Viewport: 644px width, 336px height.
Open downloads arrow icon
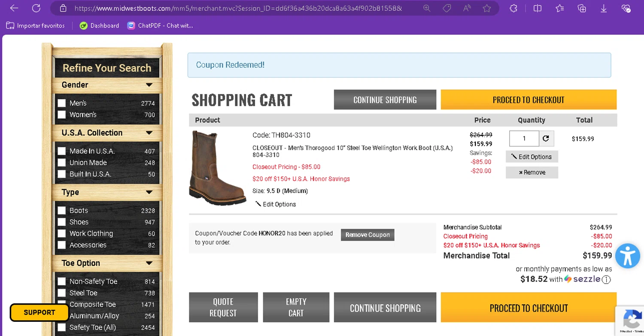point(604,8)
